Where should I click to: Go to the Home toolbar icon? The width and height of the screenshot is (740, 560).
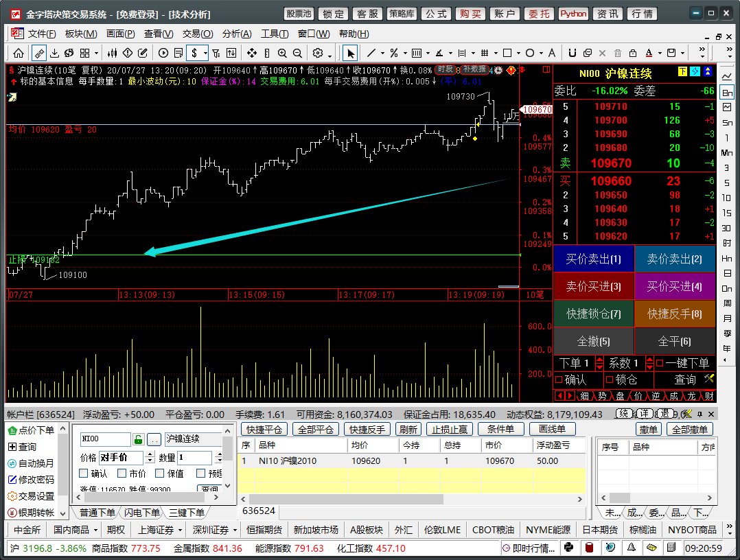[19, 53]
